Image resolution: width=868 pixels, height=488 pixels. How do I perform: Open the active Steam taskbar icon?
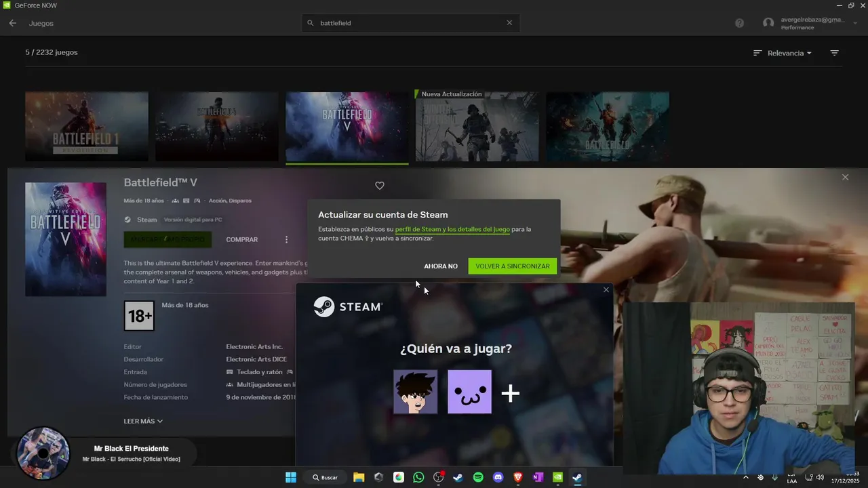pos(577,477)
